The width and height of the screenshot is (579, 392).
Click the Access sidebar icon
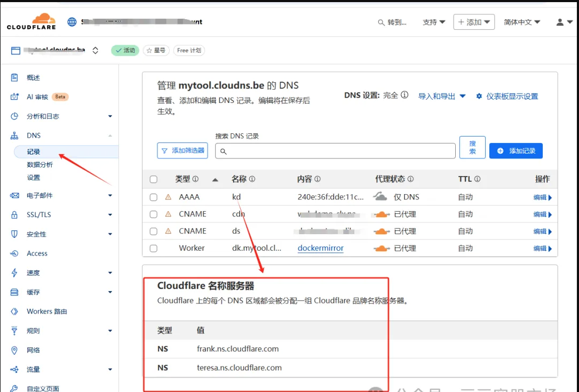14,253
